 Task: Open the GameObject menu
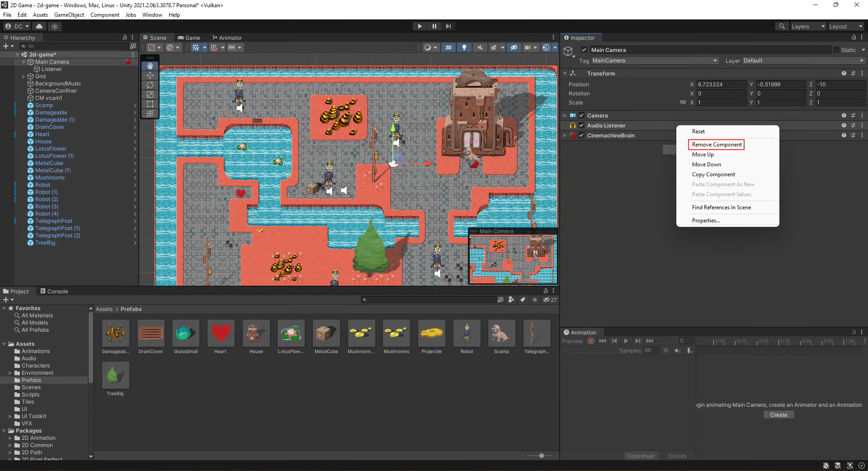tap(69, 15)
